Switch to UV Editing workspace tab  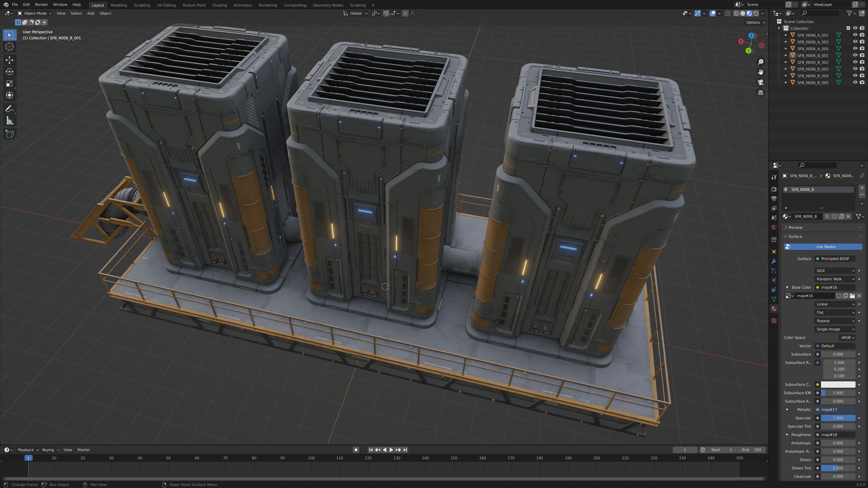(166, 5)
